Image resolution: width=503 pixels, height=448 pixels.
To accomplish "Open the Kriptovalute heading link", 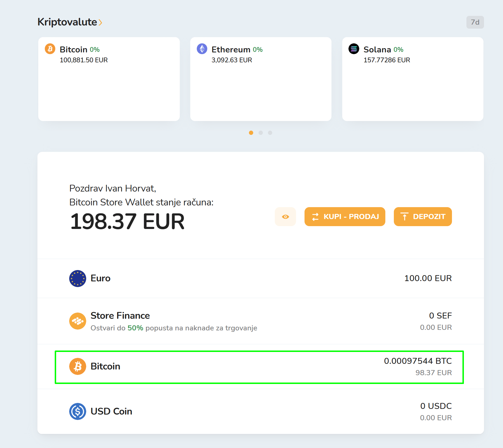I will [67, 22].
